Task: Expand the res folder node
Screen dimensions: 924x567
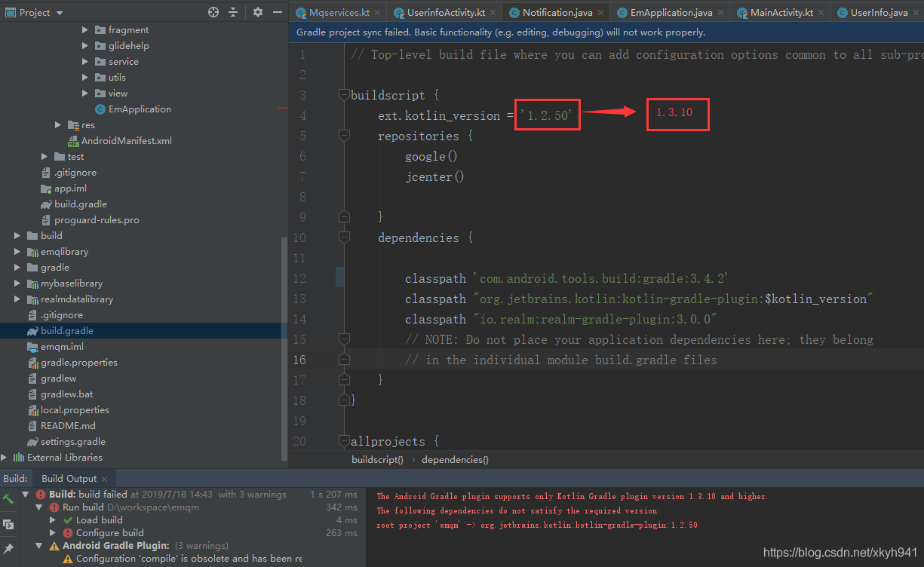Action: click(57, 124)
